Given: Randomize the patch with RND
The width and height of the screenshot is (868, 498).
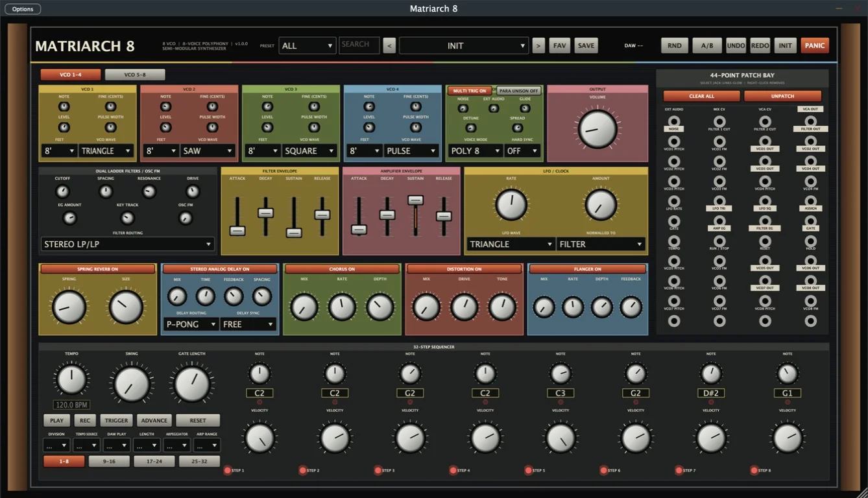Looking at the screenshot, I should 675,45.
